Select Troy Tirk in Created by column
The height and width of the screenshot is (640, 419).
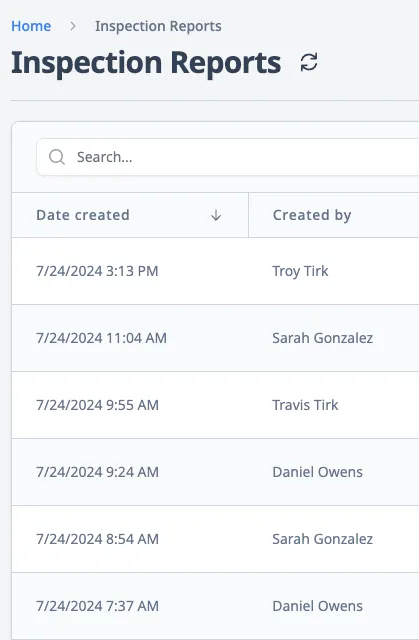tap(300, 271)
